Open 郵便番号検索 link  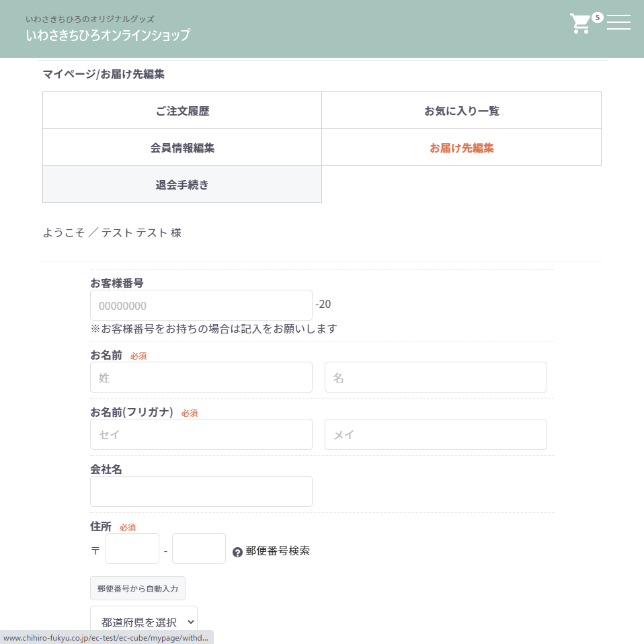pyautogui.click(x=278, y=551)
